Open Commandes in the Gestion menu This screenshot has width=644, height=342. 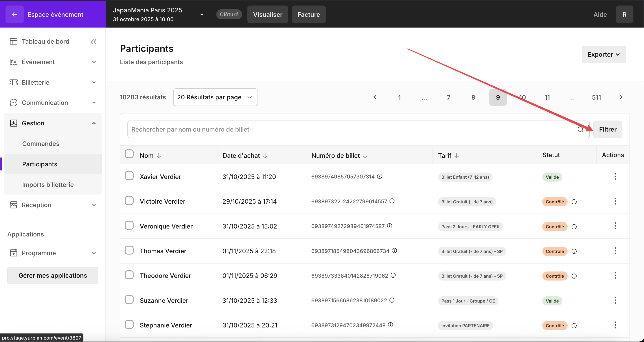41,144
